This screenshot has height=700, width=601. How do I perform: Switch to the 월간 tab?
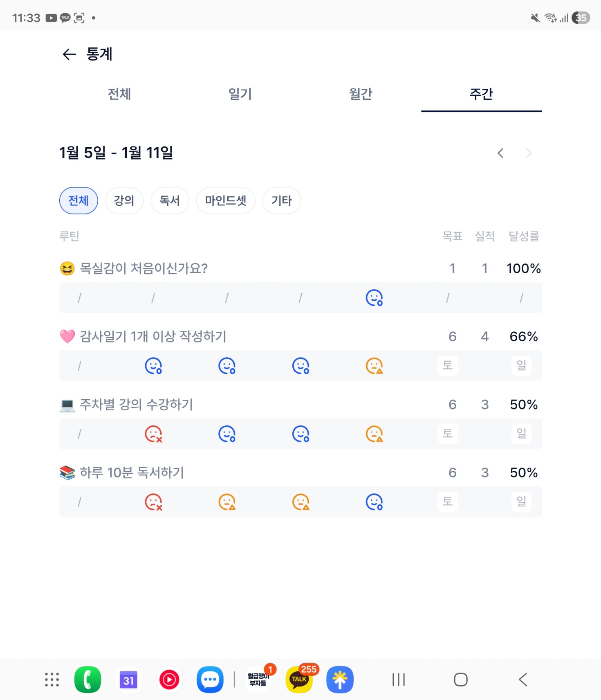tap(360, 94)
